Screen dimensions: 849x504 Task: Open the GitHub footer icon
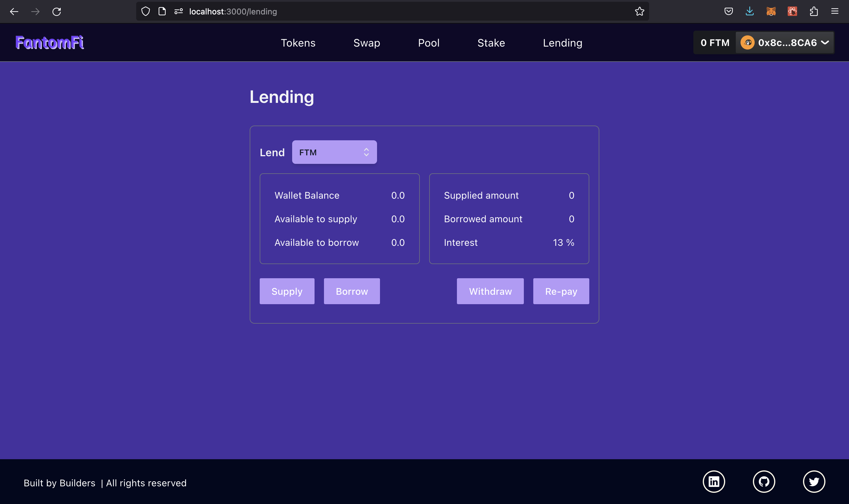(764, 481)
